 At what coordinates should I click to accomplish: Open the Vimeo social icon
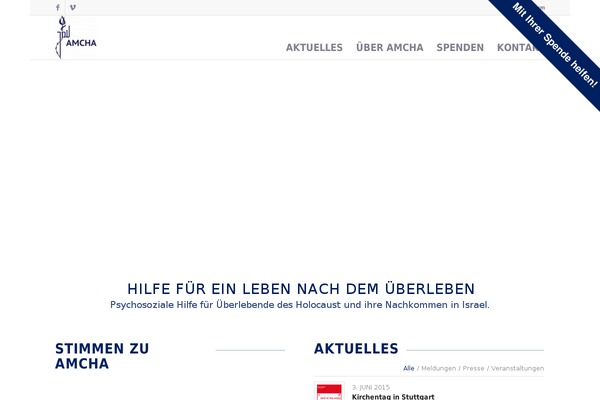[x=73, y=7]
